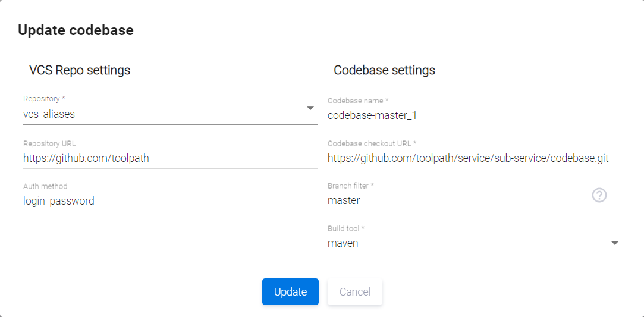Expand the Repository dropdown arrow
The width and height of the screenshot is (644, 317).
click(x=310, y=108)
